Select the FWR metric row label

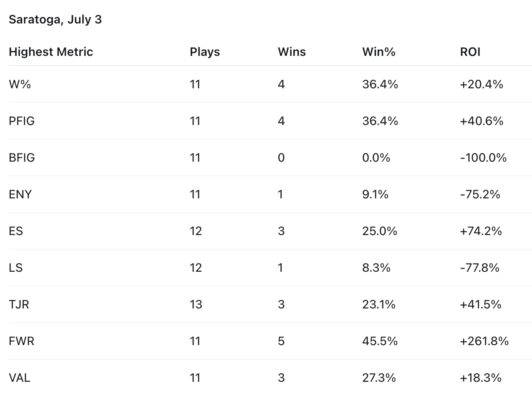pyautogui.click(x=21, y=341)
